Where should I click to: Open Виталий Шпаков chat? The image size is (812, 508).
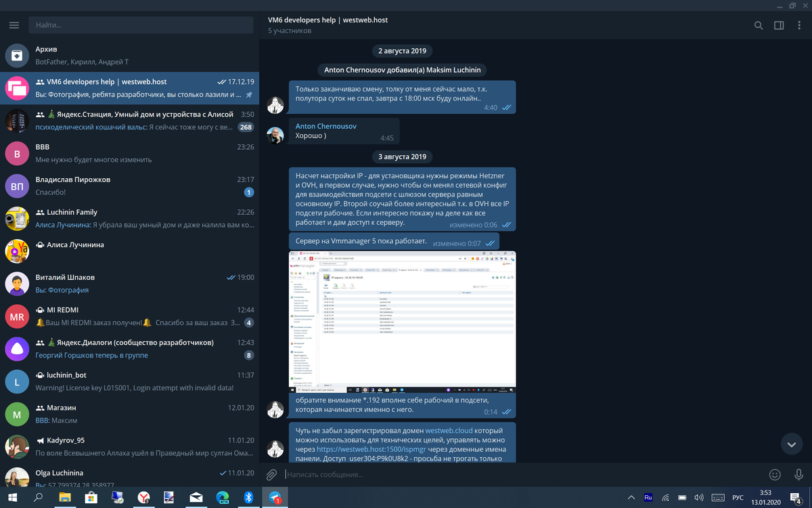click(129, 283)
